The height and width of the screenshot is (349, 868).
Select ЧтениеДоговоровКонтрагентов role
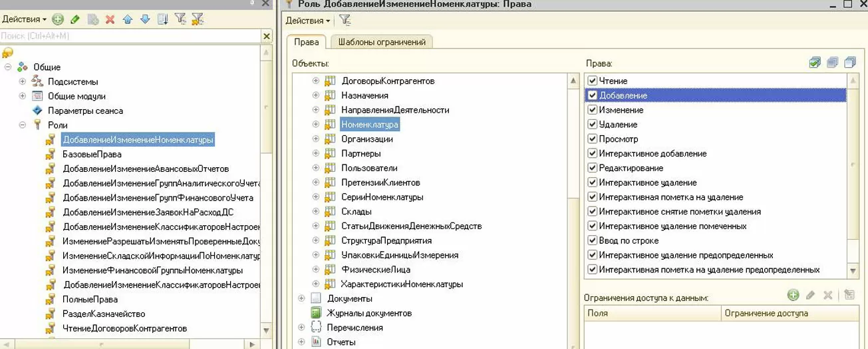(x=124, y=328)
